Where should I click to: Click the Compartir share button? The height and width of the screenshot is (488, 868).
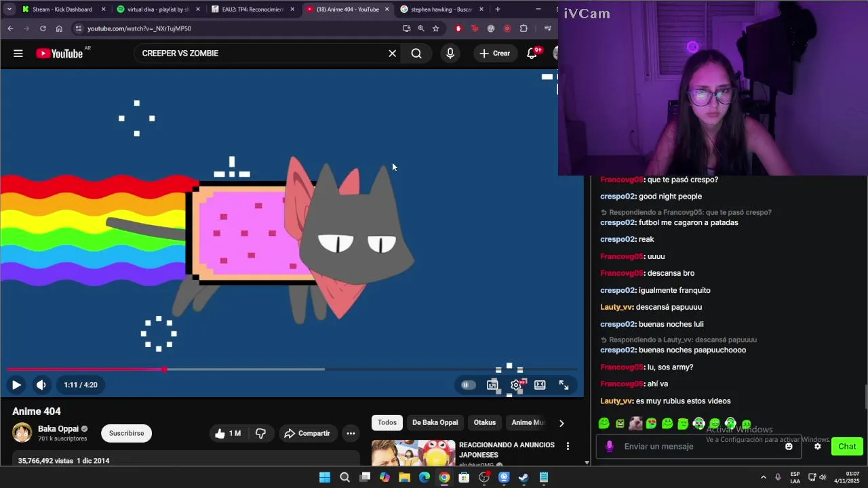tap(307, 434)
